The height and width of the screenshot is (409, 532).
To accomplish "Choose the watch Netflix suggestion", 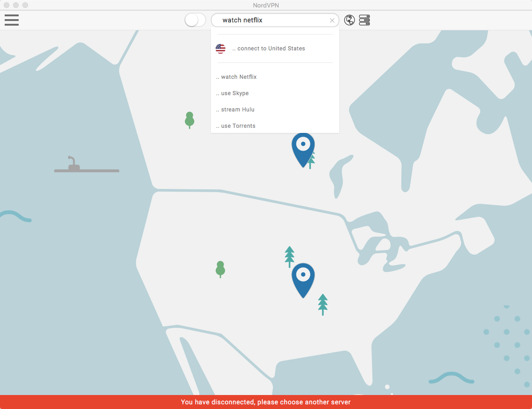I will (x=275, y=77).
